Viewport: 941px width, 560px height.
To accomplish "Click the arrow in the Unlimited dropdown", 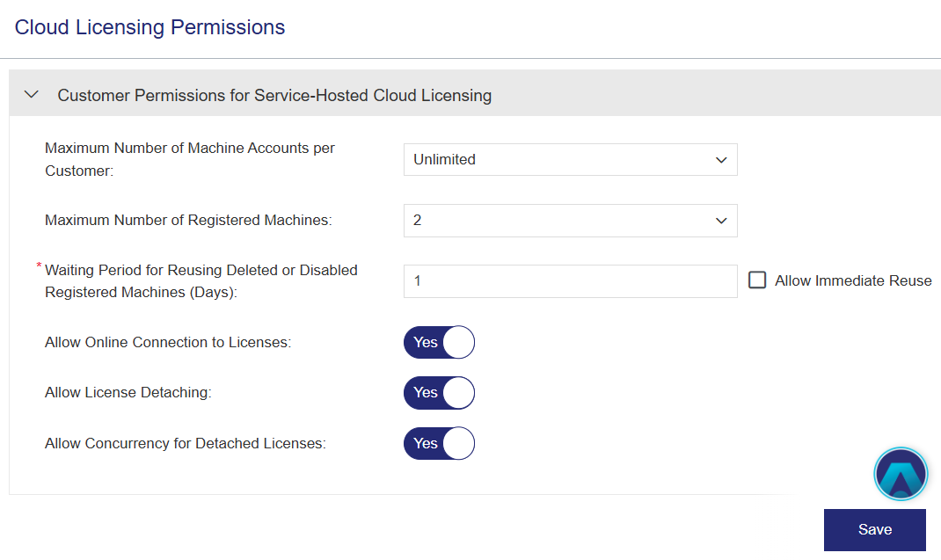I will 721,160.
